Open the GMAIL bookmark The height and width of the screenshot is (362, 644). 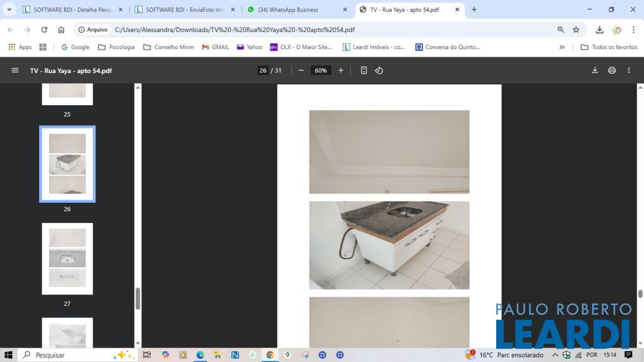pyautogui.click(x=215, y=47)
